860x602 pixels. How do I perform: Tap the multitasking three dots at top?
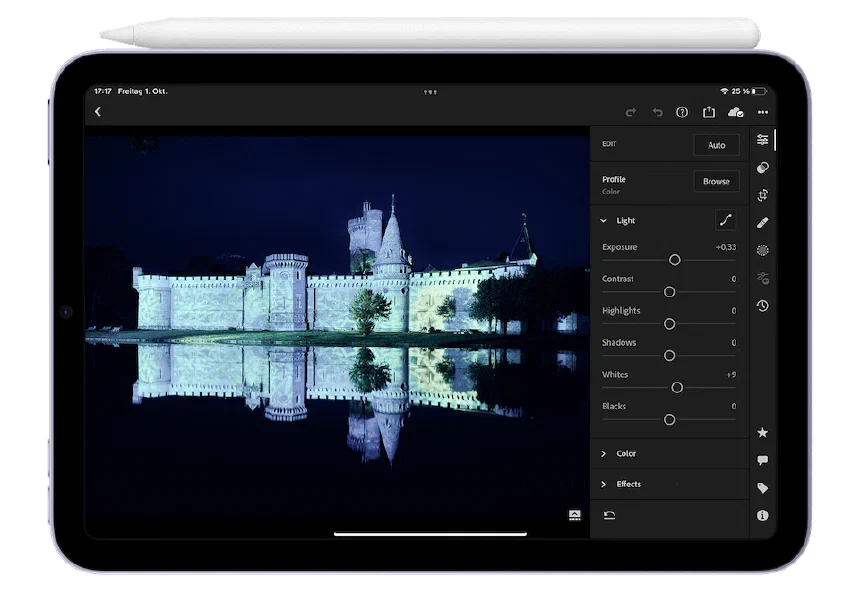coord(431,92)
